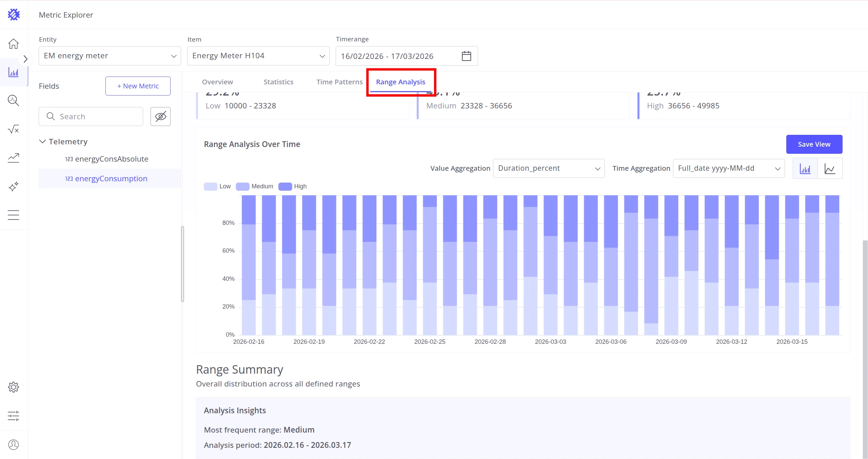
Task: Toggle Medium series in chart legend
Action: (x=255, y=186)
